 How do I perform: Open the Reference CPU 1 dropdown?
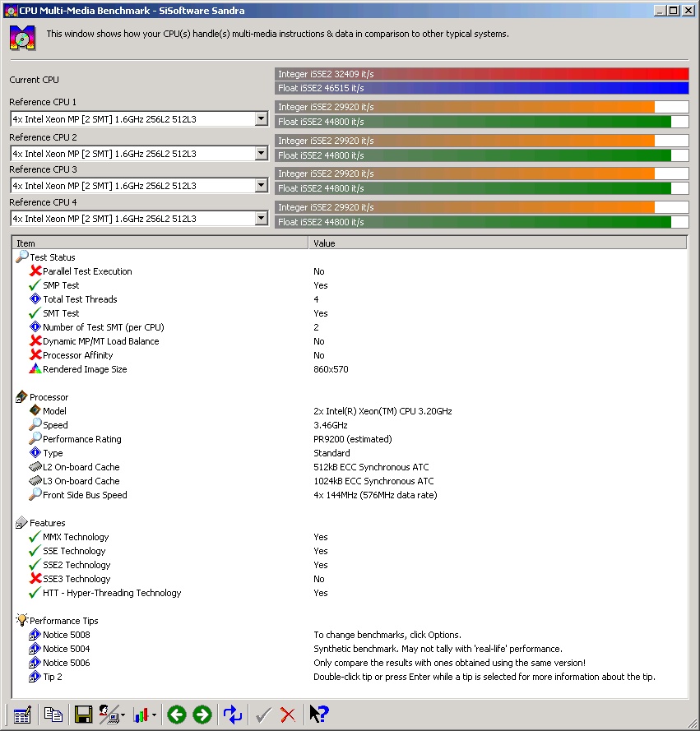pyautogui.click(x=261, y=119)
